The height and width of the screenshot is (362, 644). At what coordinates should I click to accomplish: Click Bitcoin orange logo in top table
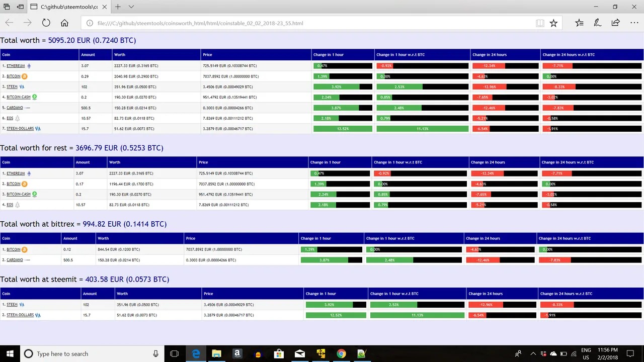tap(25, 76)
